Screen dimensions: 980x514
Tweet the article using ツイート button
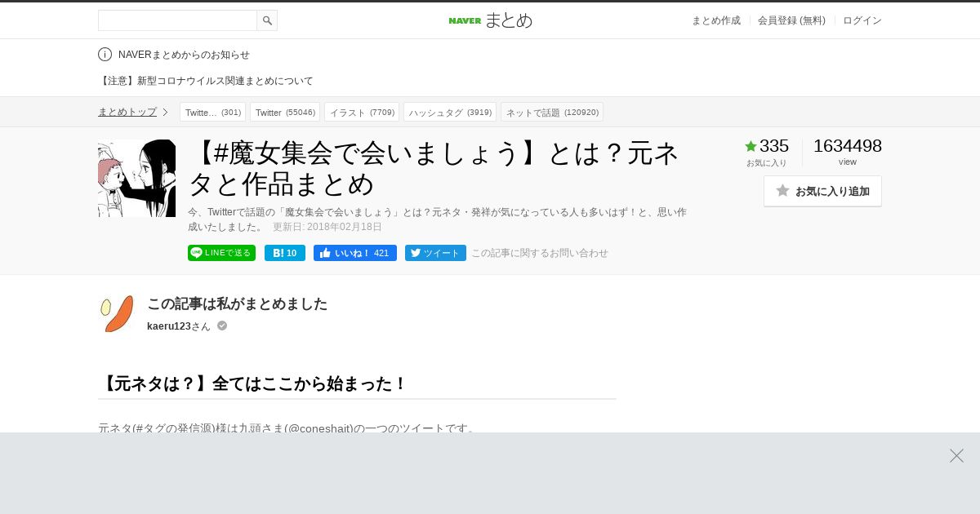click(435, 253)
